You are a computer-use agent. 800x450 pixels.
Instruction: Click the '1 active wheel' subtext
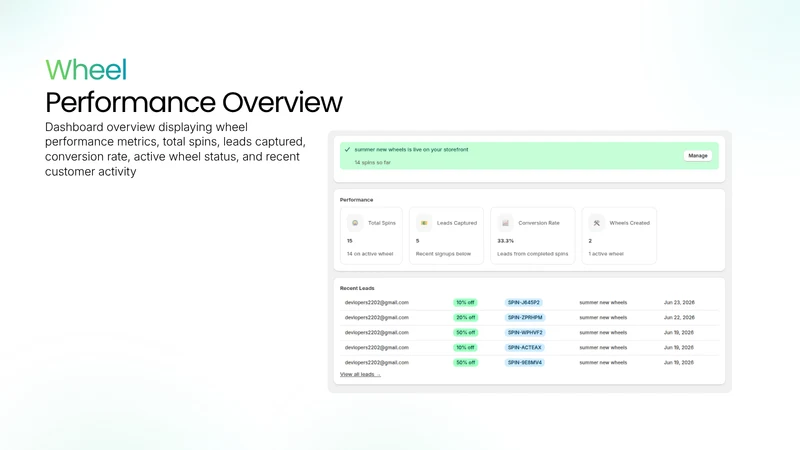[606, 254]
